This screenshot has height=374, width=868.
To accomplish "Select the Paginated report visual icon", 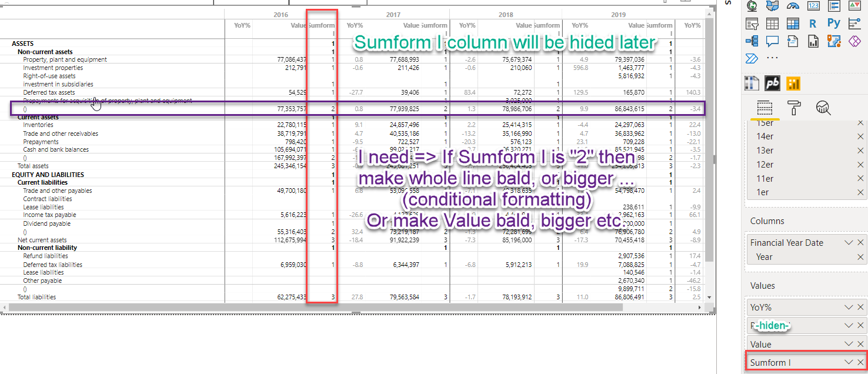I will pos(813,41).
